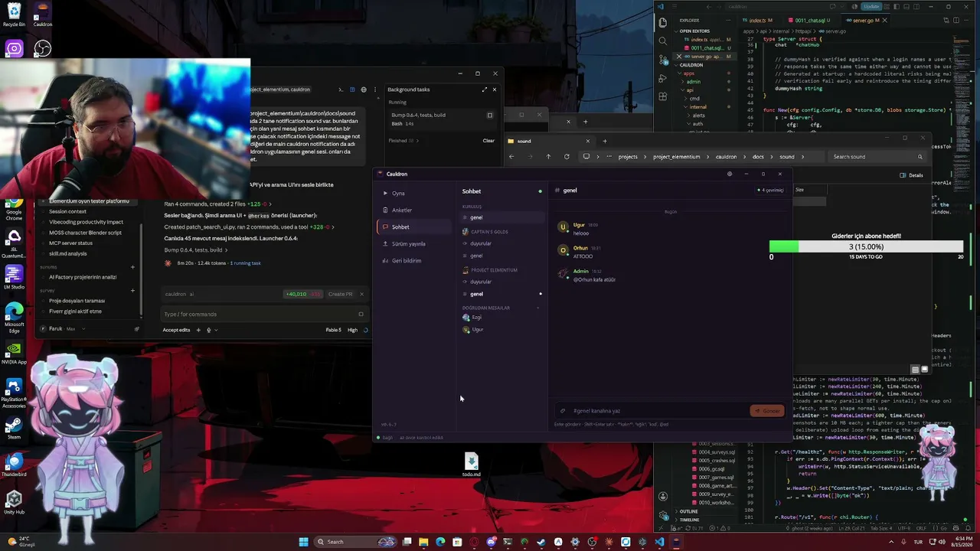Image resolution: width=980 pixels, height=551 pixels.
Task: Click Admin's avatar in chat messages
Action: 563,273
